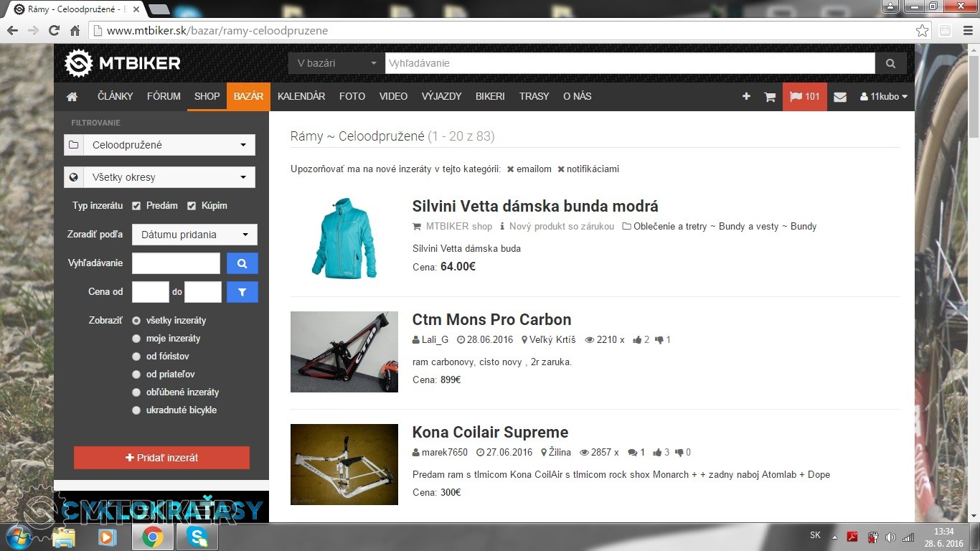Select the 'moje inzeráty' radio option
980x551 pixels.
136,339
